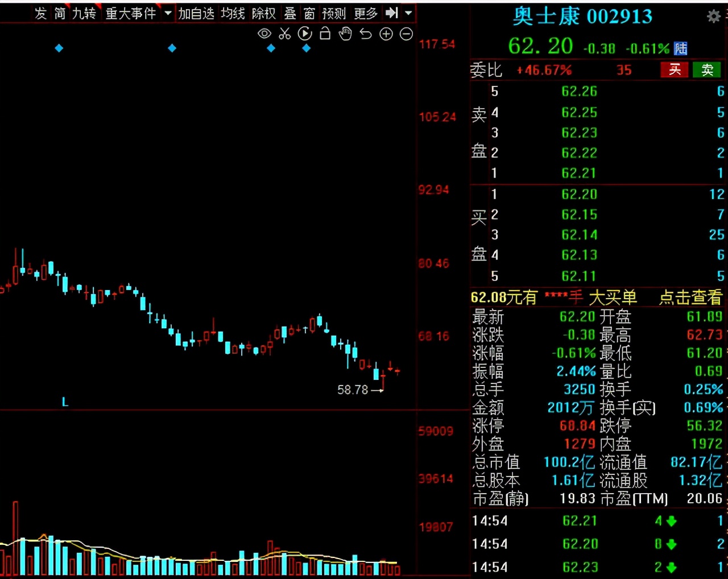
Task: Open the settings gear in quote panel
Action: coord(714,16)
